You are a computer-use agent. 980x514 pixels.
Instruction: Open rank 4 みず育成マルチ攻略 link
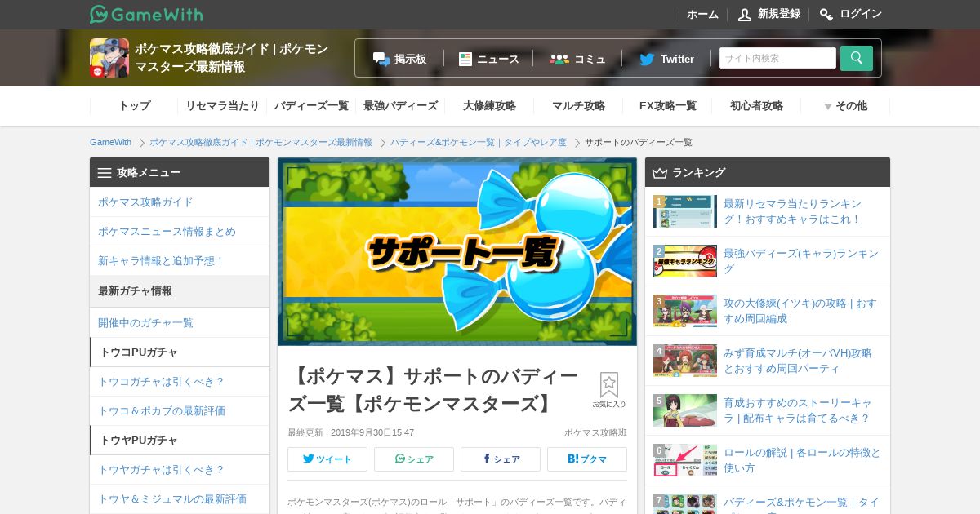pyautogui.click(x=798, y=361)
